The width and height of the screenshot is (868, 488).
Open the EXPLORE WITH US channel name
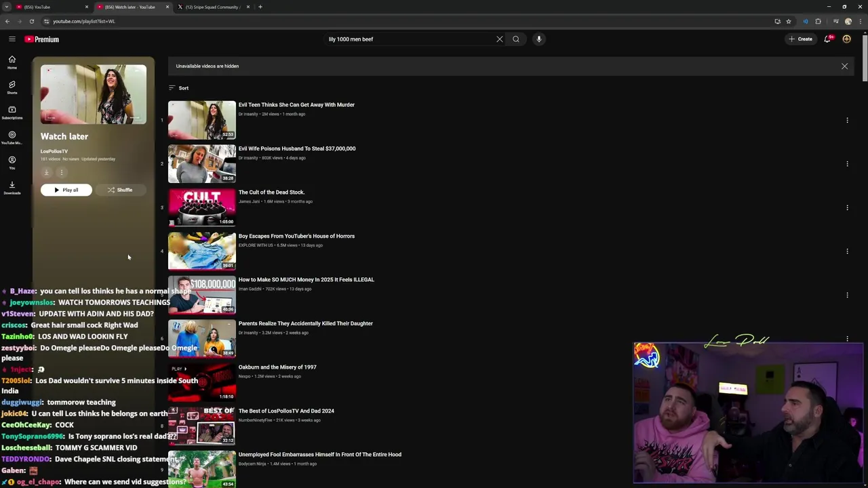[256, 245]
